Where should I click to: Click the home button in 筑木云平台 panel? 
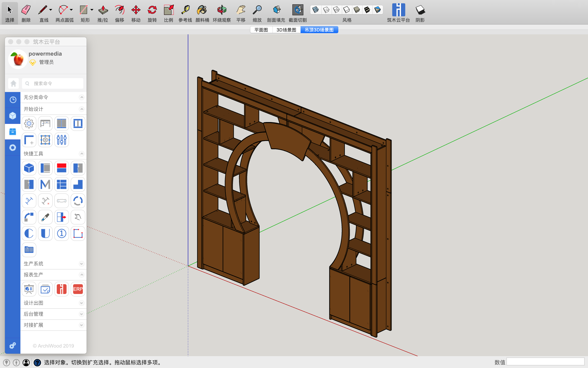pos(13,83)
